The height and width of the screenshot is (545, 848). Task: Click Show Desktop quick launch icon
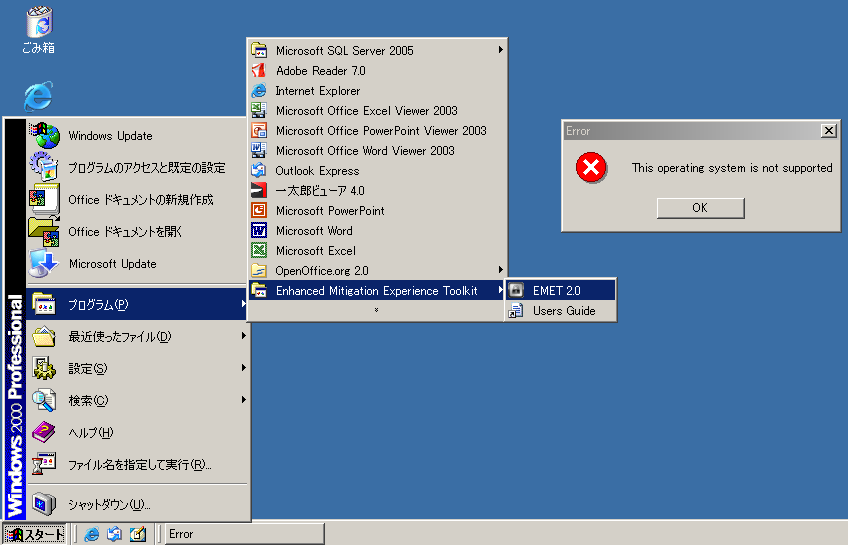pyautogui.click(x=137, y=534)
